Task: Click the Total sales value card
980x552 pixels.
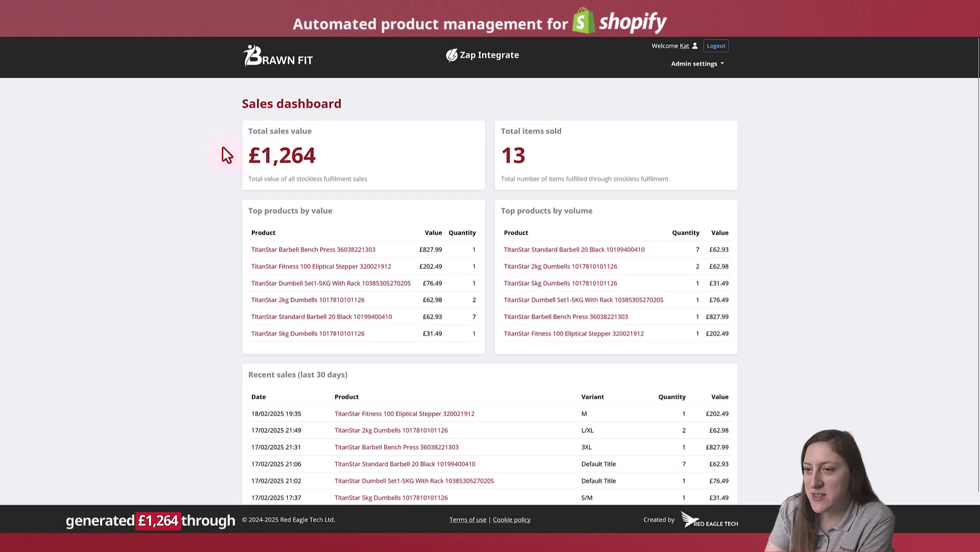Action: pyautogui.click(x=363, y=155)
